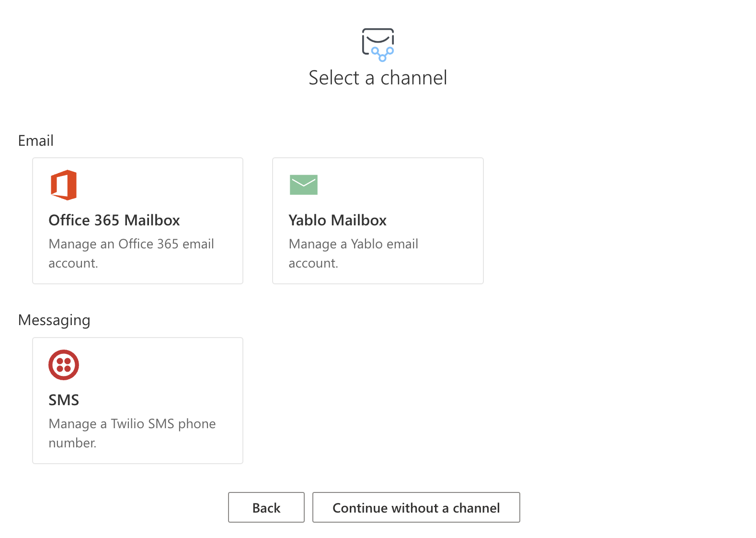The height and width of the screenshot is (538, 756).
Task: Click the Email section heading
Action: coord(36,140)
